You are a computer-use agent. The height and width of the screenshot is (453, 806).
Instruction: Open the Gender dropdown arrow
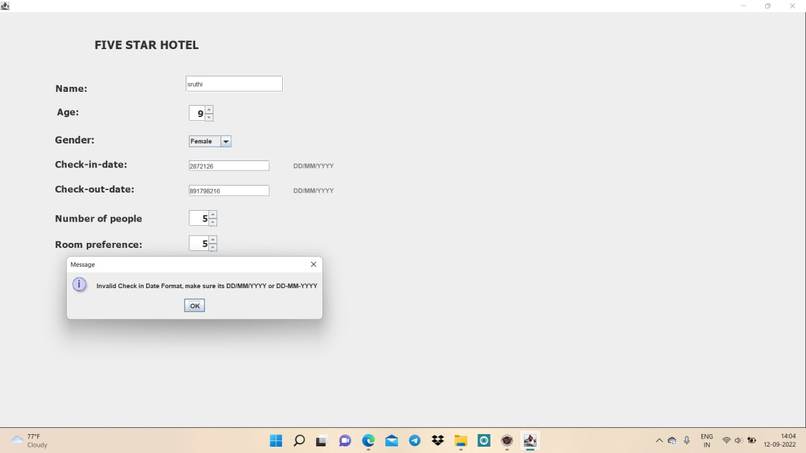coord(226,141)
